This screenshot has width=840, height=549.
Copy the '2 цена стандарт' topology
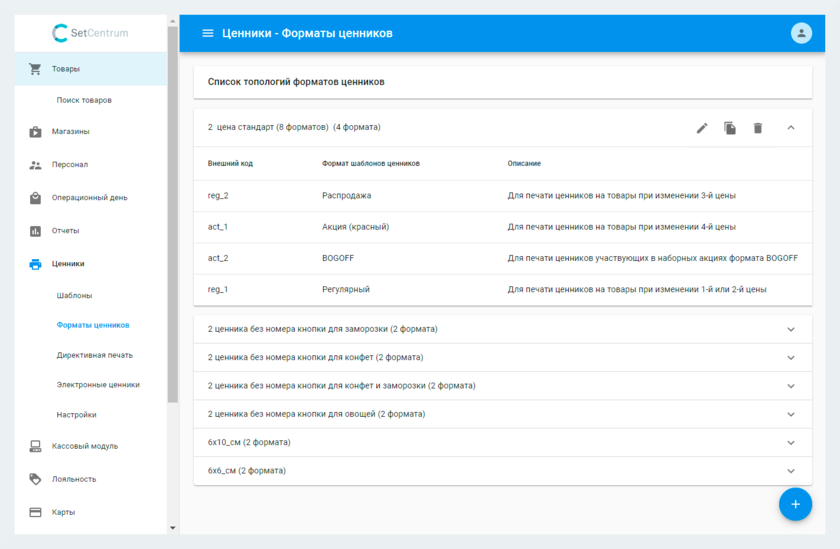(730, 128)
